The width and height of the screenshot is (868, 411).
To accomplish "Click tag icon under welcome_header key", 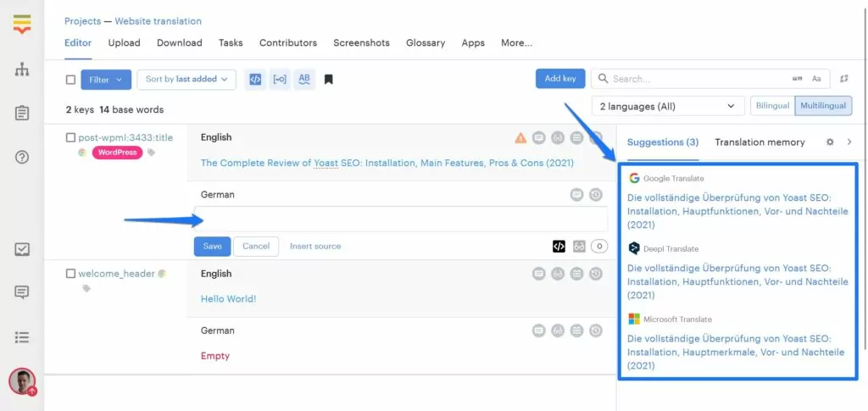I will tap(86, 288).
